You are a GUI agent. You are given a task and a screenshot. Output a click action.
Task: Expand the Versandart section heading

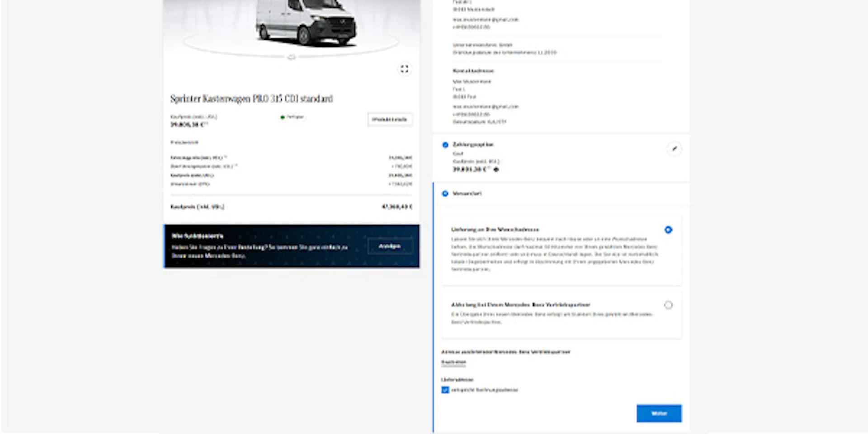click(x=467, y=193)
